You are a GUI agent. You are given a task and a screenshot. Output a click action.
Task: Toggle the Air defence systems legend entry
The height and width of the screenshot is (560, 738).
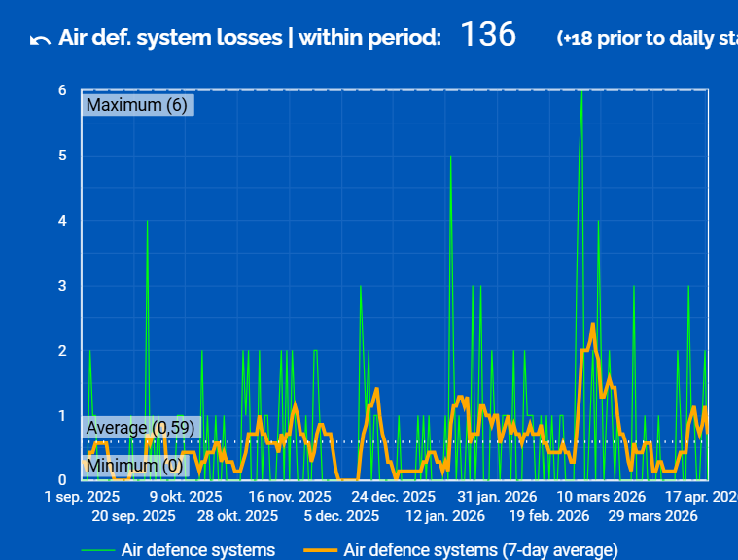click(197, 550)
